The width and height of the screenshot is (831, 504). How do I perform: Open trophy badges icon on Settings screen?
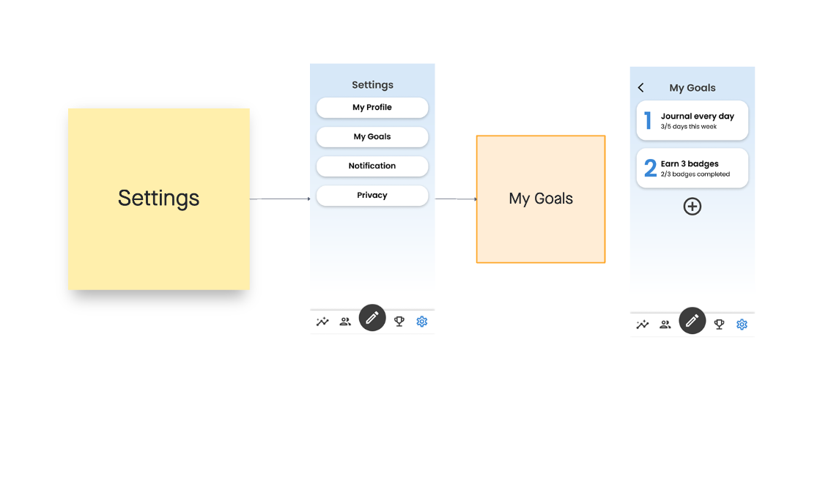point(399,321)
